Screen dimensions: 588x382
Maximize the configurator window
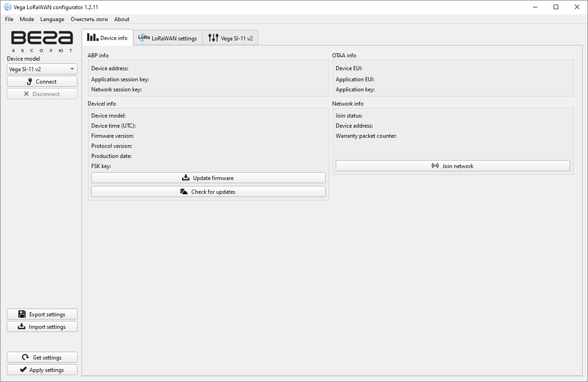tap(556, 7)
